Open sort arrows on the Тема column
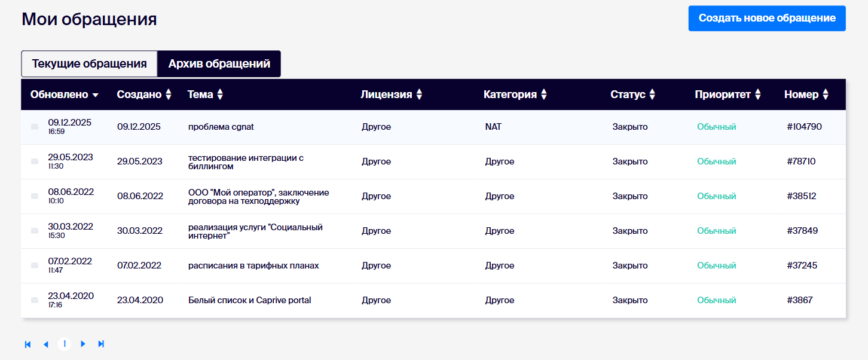This screenshot has height=360, width=868. (221, 94)
